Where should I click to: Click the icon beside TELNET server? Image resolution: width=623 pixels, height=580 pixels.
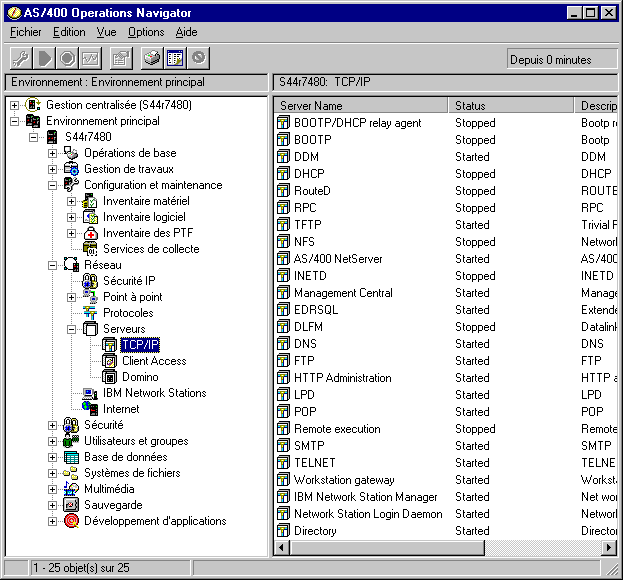283,463
